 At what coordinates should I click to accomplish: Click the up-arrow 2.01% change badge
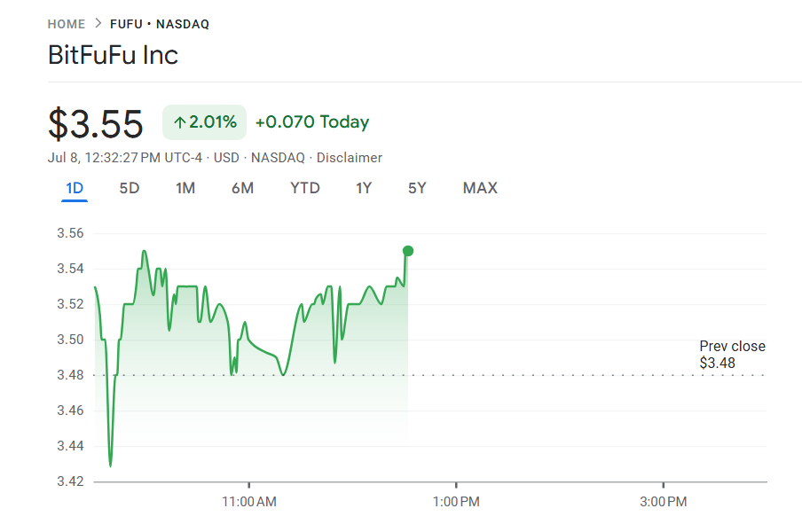pyautogui.click(x=204, y=122)
